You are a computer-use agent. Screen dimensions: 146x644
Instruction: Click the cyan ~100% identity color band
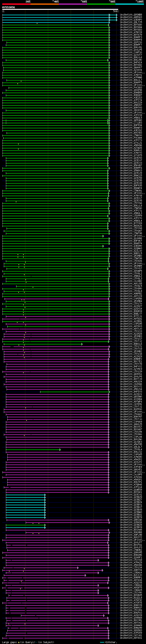click(130, 4)
